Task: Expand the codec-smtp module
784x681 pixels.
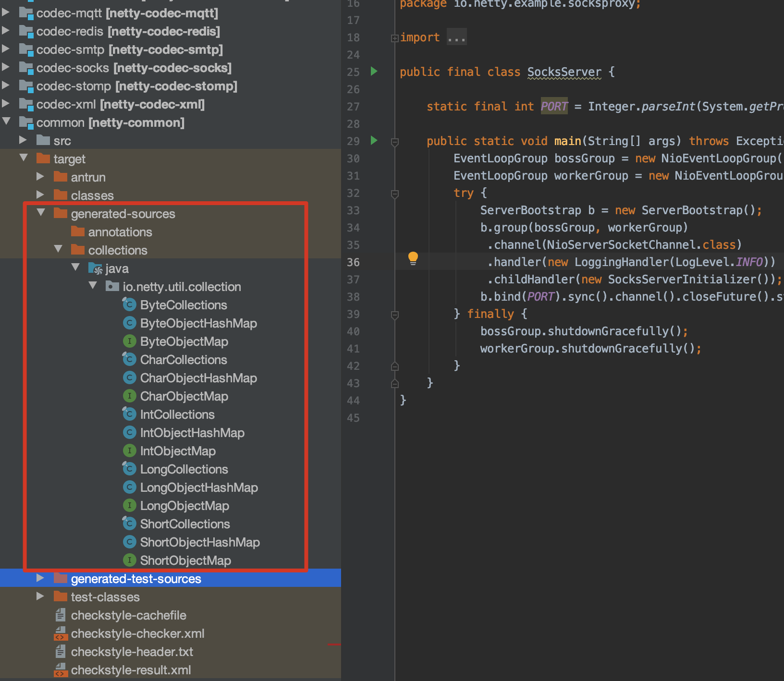Action: pyautogui.click(x=6, y=49)
